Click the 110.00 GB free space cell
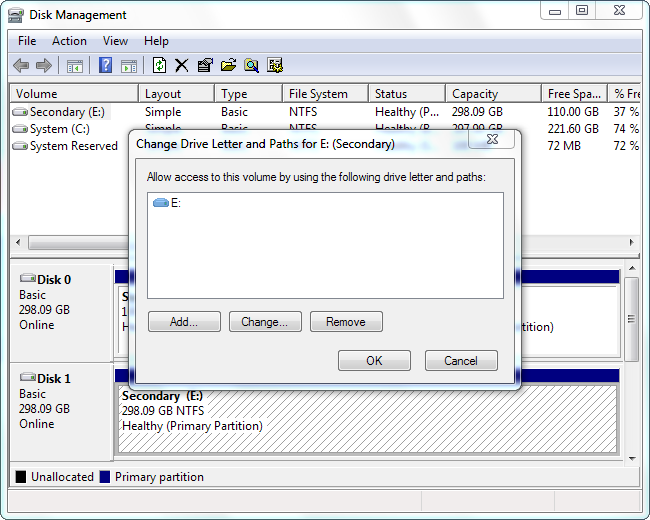 coord(573,112)
